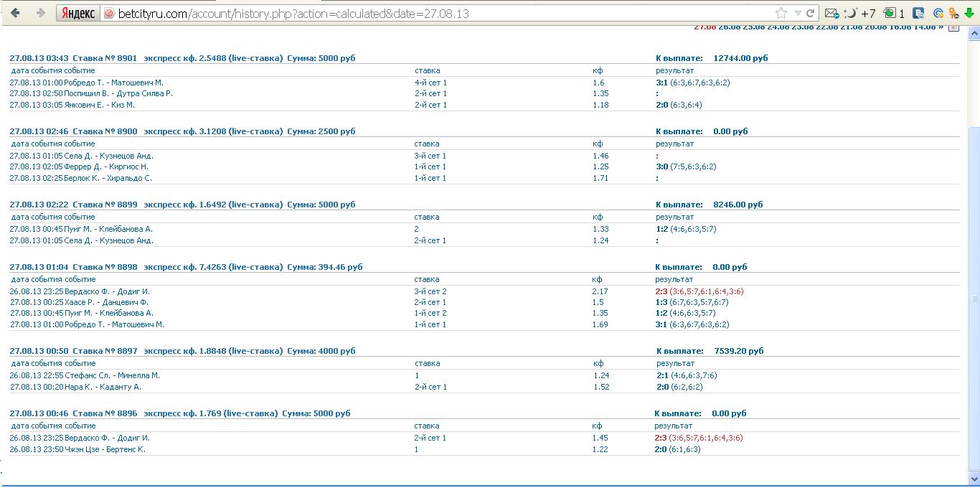Click 'Села Д. - Кузнецов Анд.' under bet 8900
Screen dimensions: 980x488
tap(108, 156)
